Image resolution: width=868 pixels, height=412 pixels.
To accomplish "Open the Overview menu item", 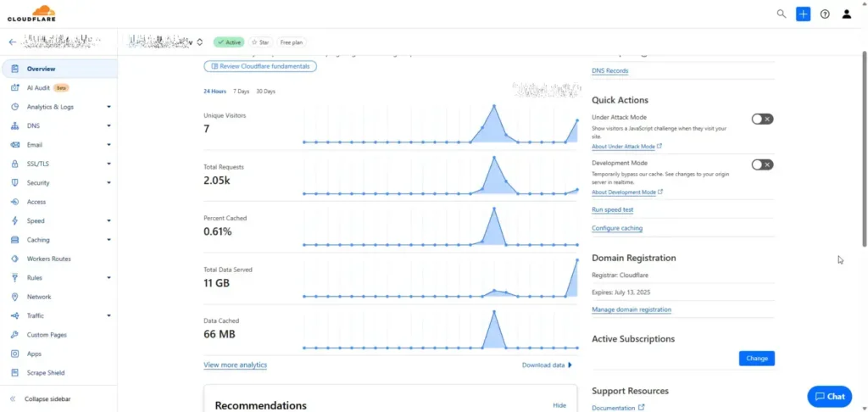I will (58, 69).
